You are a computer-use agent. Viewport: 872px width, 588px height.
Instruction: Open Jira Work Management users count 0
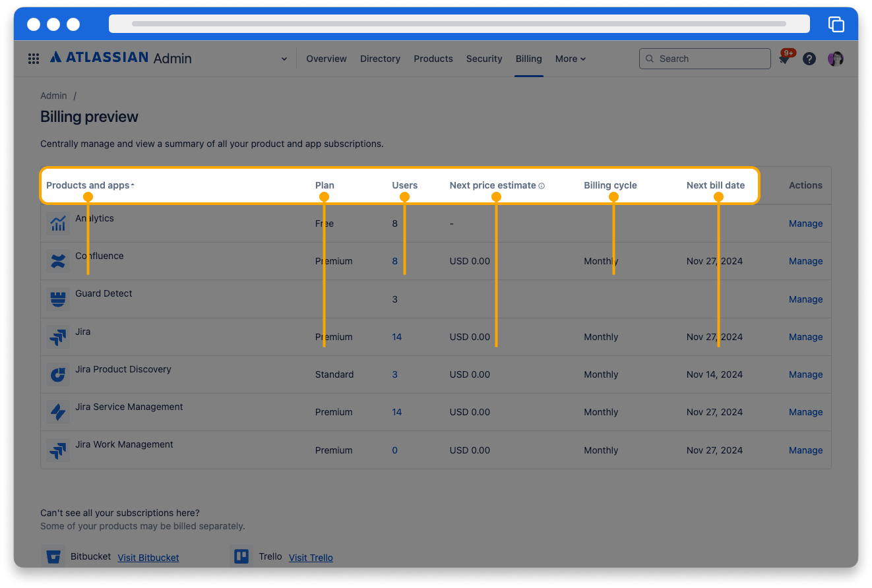pyautogui.click(x=395, y=450)
